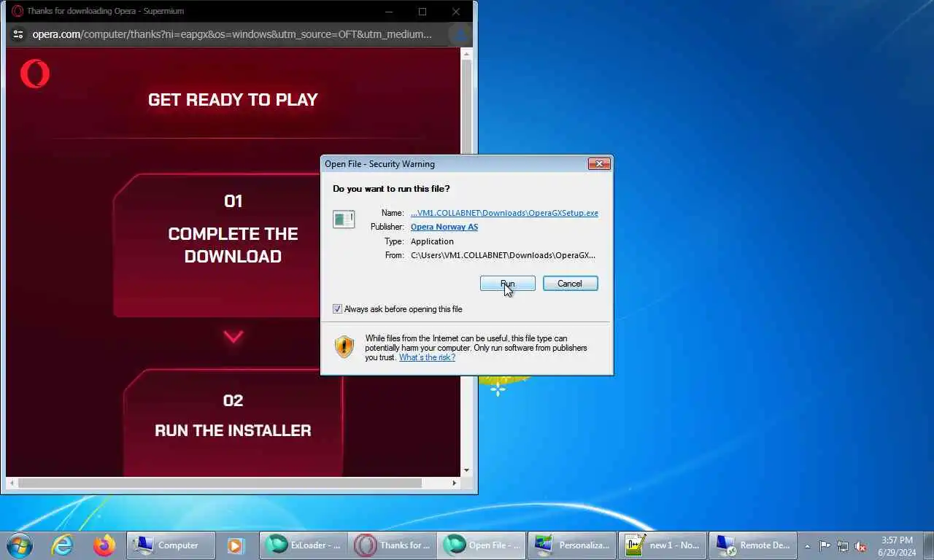Open the Windows Start menu orb
Image resolution: width=934 pixels, height=560 pixels.
[20, 545]
